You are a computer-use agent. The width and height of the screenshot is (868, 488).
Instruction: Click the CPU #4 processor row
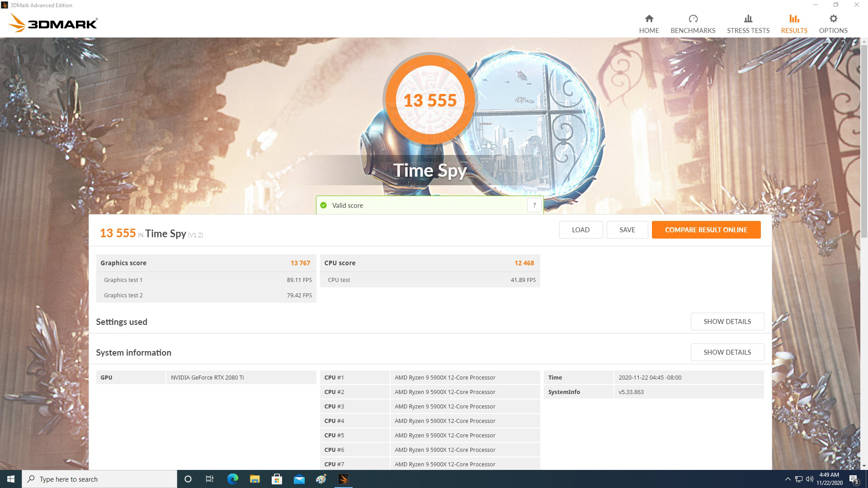pyautogui.click(x=430, y=421)
